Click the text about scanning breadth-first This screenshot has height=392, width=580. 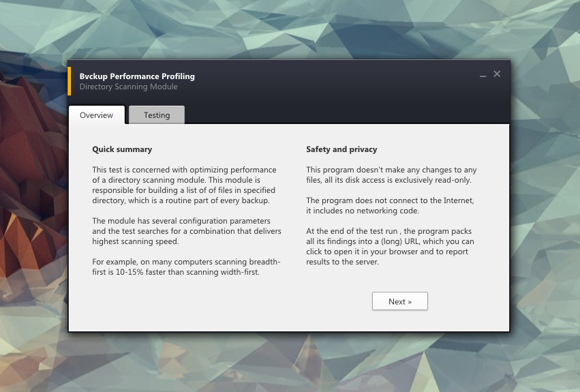coord(186,267)
